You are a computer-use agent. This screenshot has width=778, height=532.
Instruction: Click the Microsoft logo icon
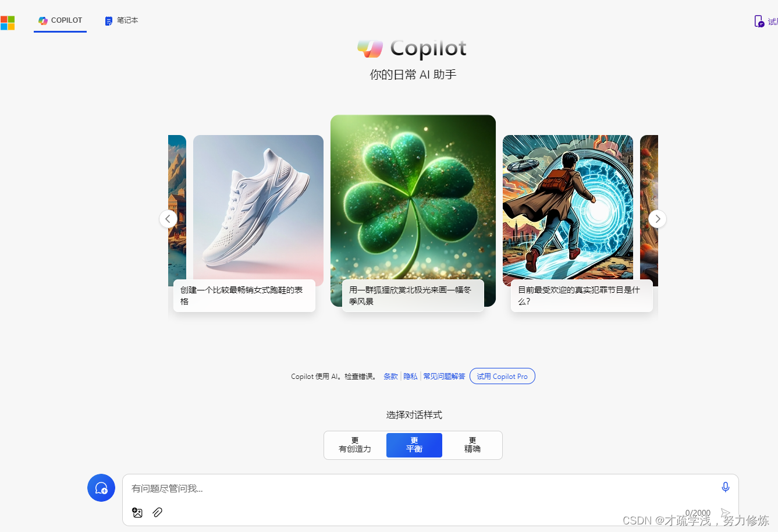[x=8, y=23]
